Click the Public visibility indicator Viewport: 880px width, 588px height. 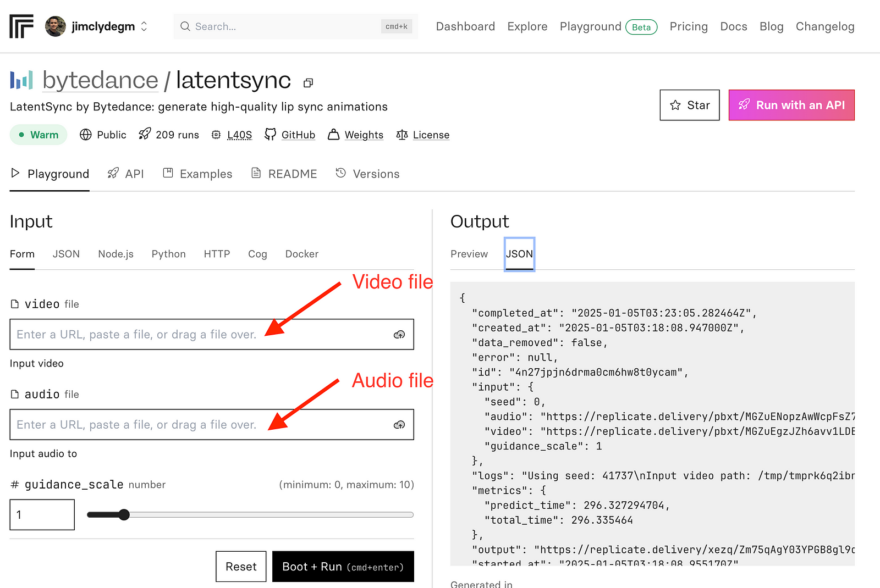[x=102, y=135]
